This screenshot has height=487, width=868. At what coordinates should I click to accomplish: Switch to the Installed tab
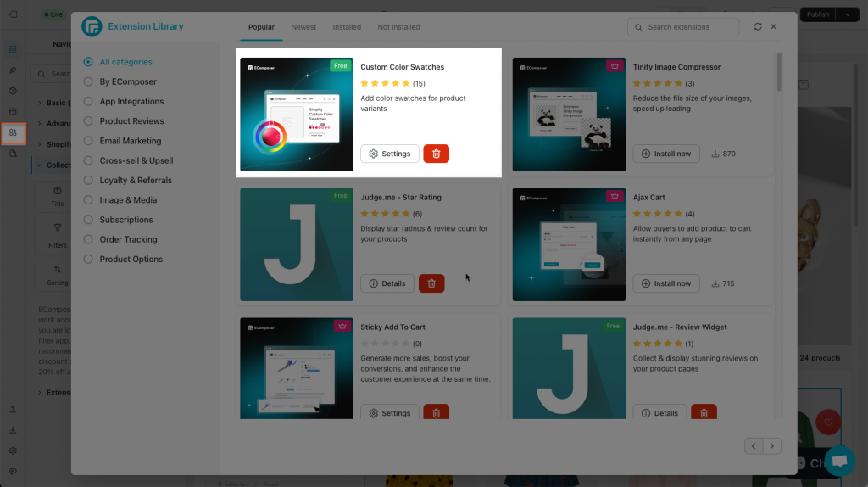pyautogui.click(x=347, y=26)
